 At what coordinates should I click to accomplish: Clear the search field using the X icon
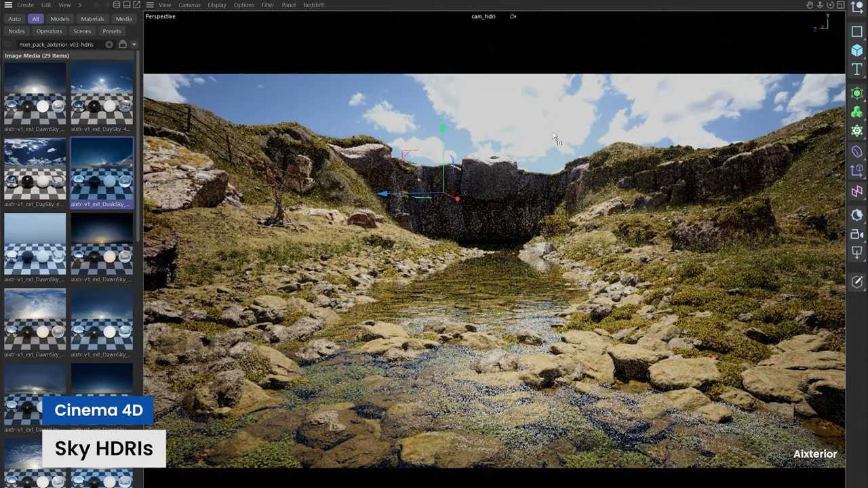click(x=108, y=44)
